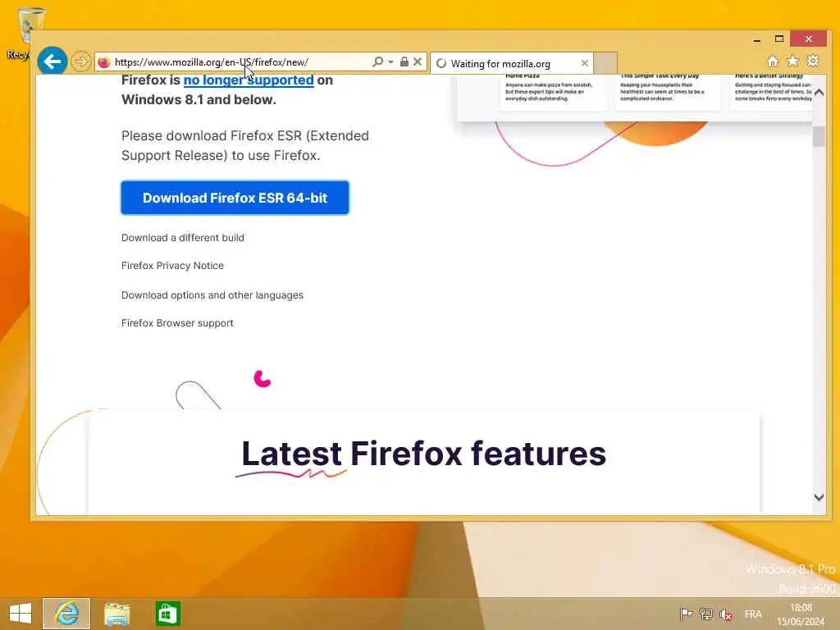Follow the 'no longer supported' link

(249, 80)
